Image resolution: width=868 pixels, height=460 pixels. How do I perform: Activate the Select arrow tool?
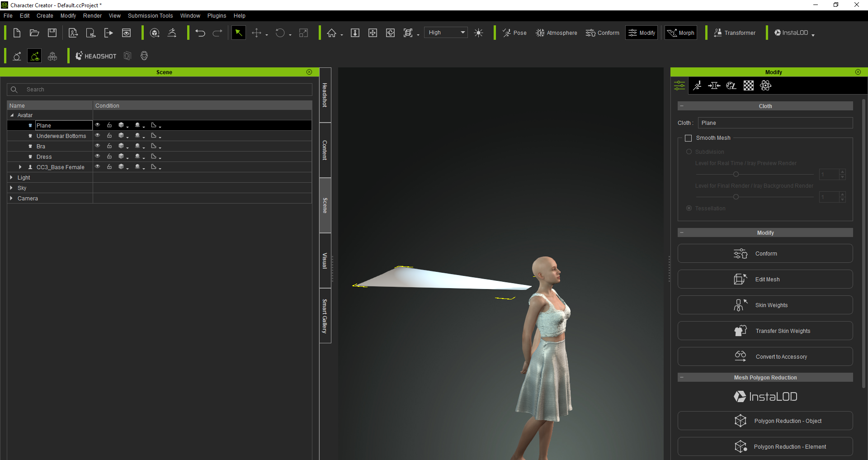pos(239,33)
